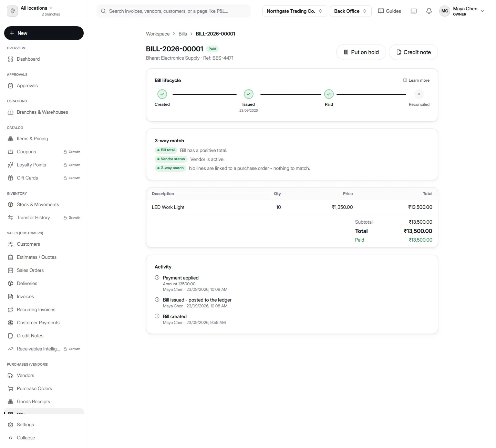Click the notifications bell icon
The width and height of the screenshot is (496, 448).
click(429, 11)
